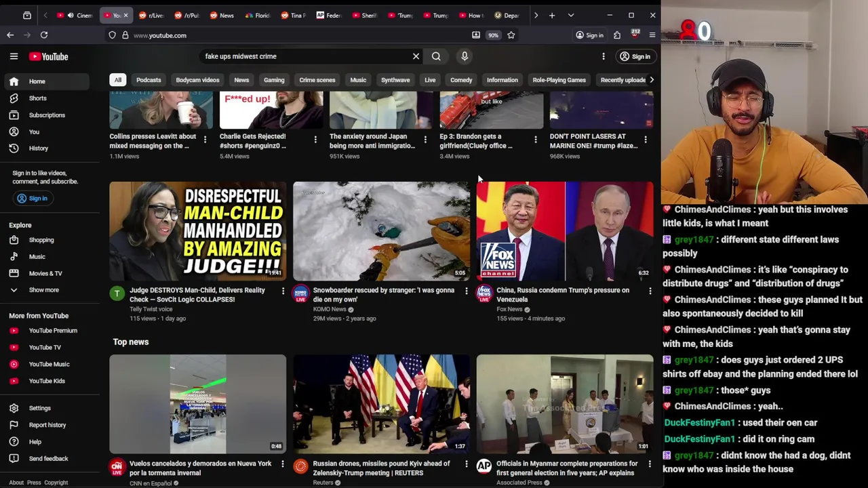This screenshot has height=488, width=868.
Task: Start voice search with the microphone
Action: [465, 56]
